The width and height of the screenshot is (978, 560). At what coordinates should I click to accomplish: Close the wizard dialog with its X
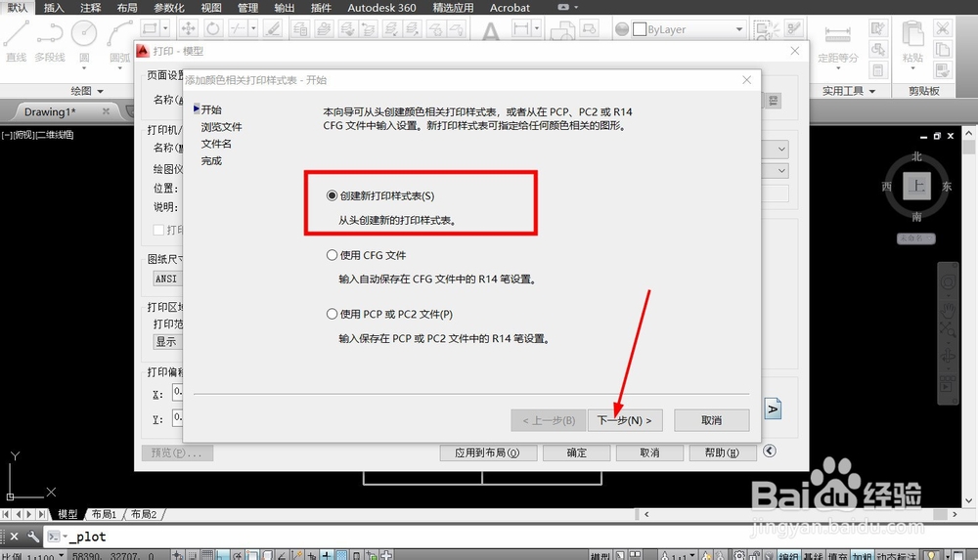(747, 80)
